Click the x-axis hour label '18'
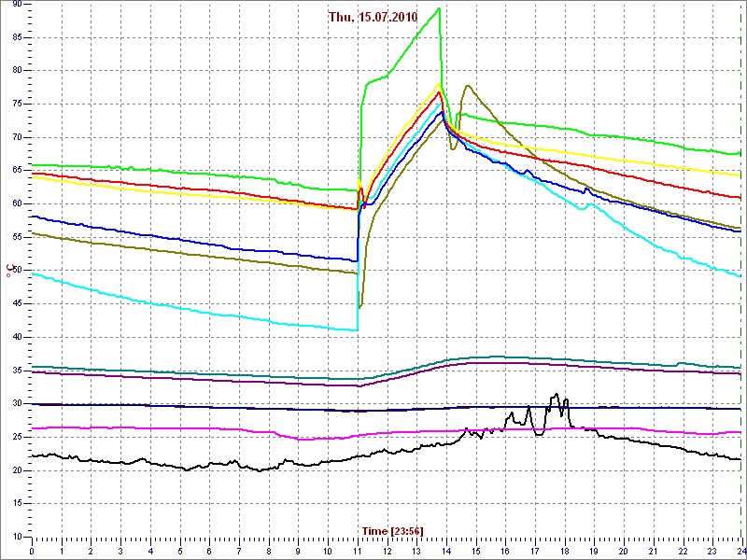Viewport: 747px width, 560px height. (565, 551)
